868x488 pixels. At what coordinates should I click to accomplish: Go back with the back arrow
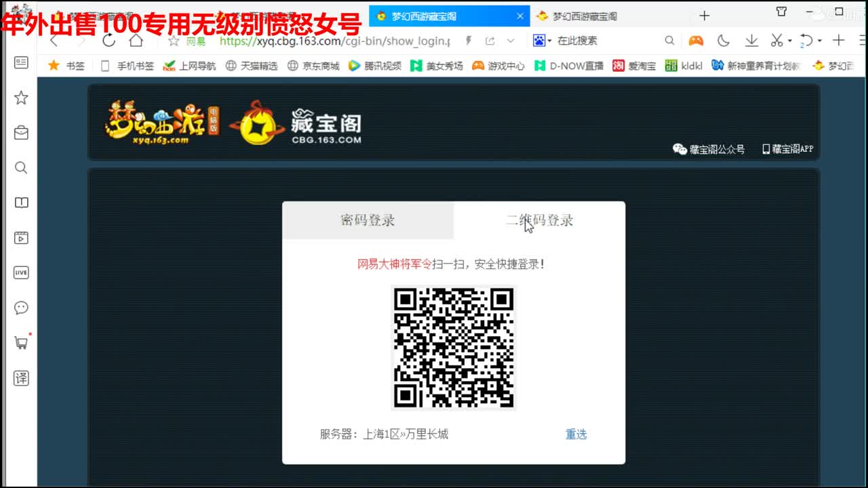(x=54, y=41)
